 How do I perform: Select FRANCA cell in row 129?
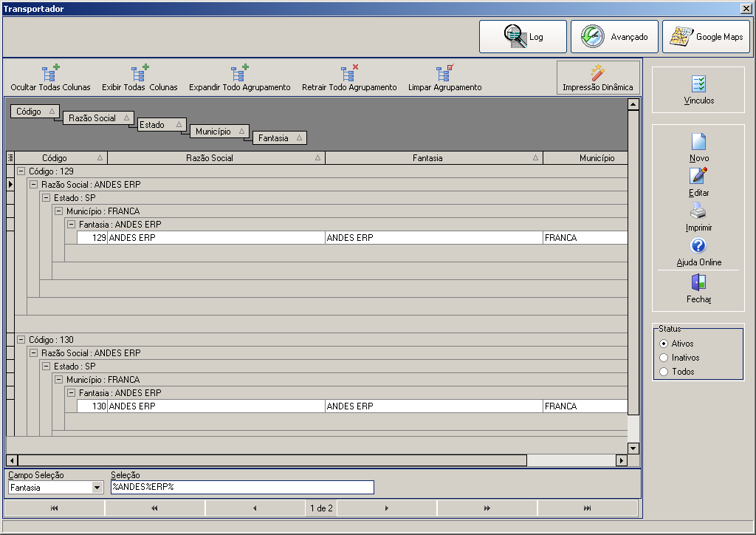point(585,237)
